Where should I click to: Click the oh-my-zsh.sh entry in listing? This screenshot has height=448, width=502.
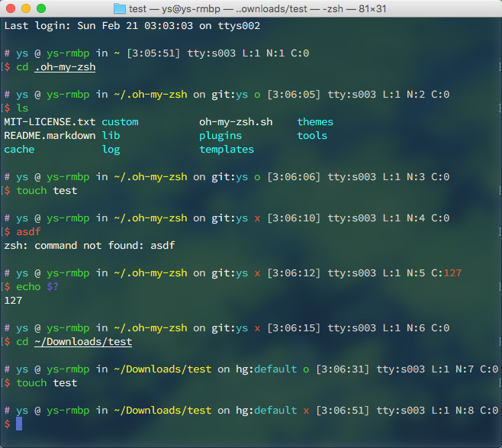click(236, 121)
